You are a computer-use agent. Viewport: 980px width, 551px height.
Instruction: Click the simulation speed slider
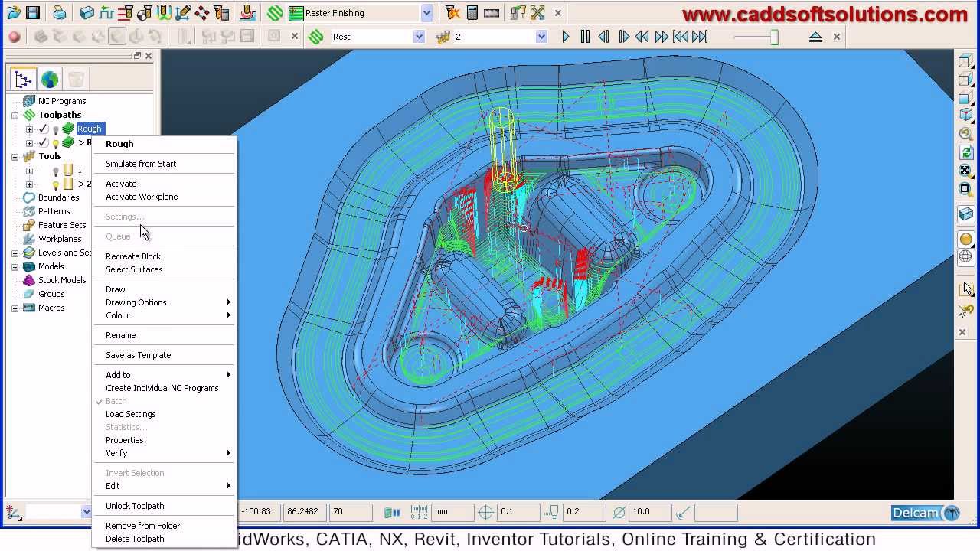point(756,37)
